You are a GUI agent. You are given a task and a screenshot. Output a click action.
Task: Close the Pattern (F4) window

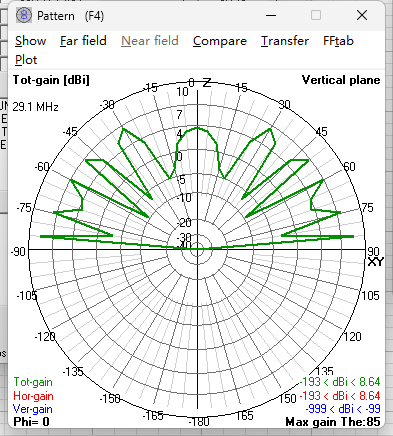point(362,15)
